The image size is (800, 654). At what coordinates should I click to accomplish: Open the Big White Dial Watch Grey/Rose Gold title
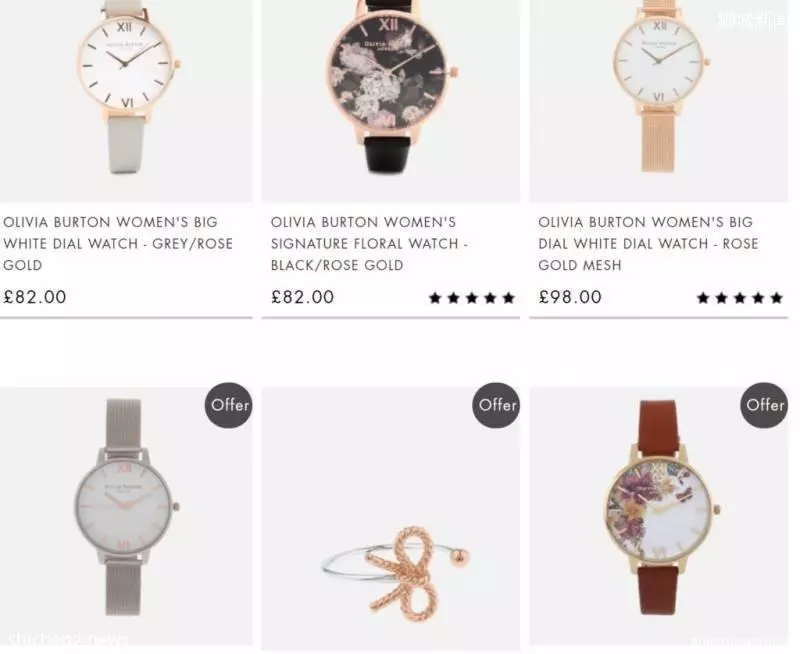118,243
